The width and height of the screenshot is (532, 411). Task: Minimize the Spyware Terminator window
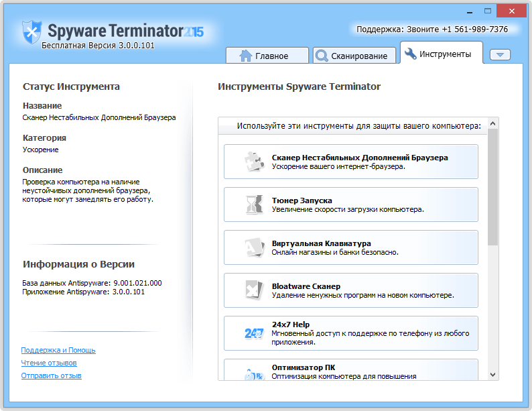point(470,11)
